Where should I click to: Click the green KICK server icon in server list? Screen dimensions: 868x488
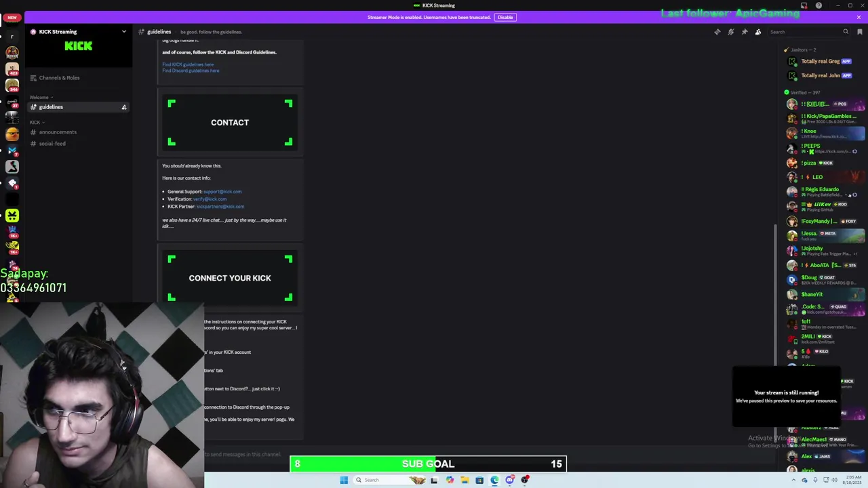(x=12, y=216)
